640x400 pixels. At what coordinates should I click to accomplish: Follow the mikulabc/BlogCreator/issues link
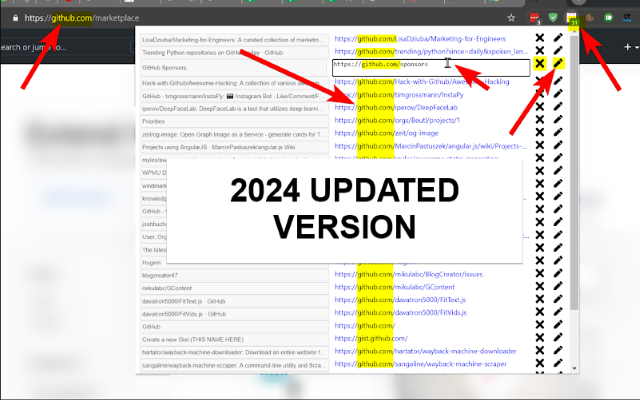[x=409, y=274]
